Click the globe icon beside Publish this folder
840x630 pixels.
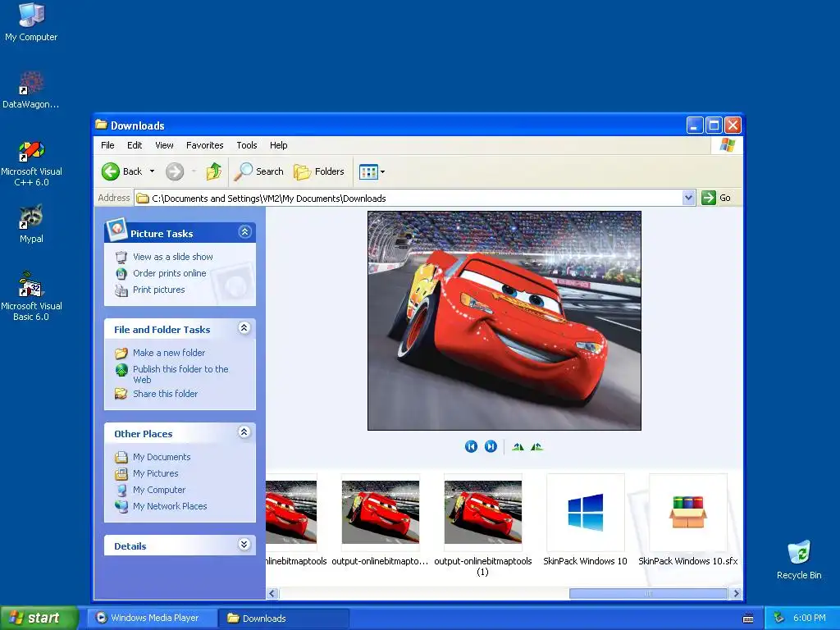(121, 370)
